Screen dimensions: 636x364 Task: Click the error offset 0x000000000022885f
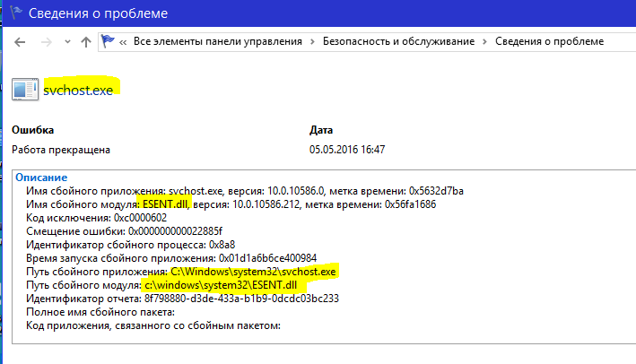click(175, 231)
